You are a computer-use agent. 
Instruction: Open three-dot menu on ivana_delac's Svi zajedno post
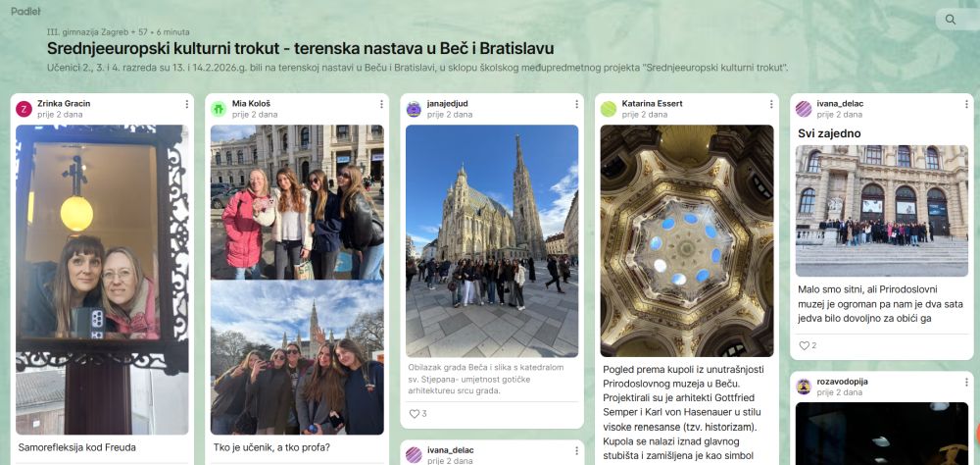[x=966, y=104]
